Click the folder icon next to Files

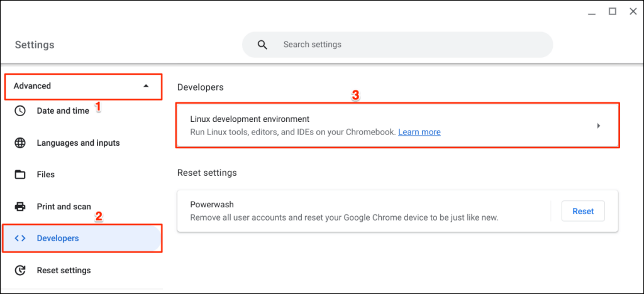tap(20, 175)
